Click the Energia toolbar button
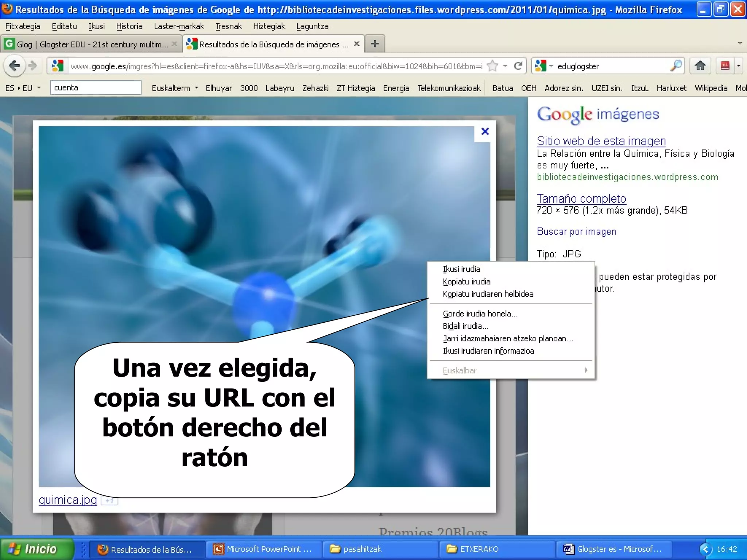Viewport: 747px width, 560px height. 396,88
